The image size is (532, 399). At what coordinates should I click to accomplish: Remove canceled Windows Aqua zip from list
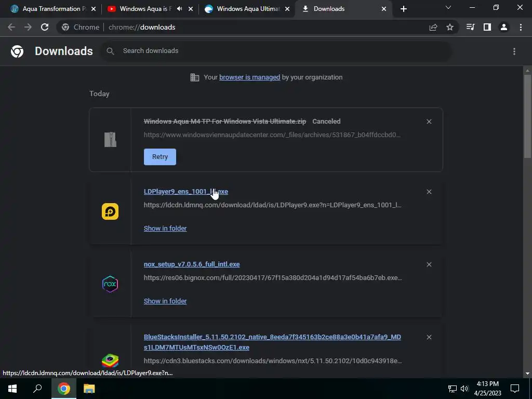tap(429, 122)
